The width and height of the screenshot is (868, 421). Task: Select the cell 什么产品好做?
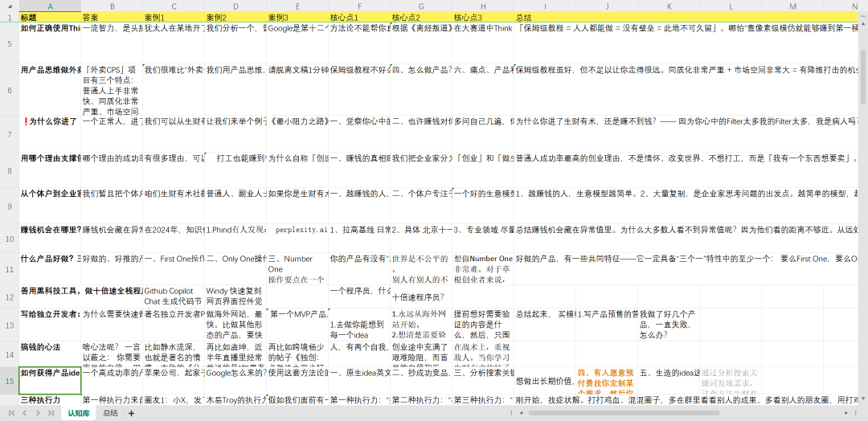pos(51,269)
